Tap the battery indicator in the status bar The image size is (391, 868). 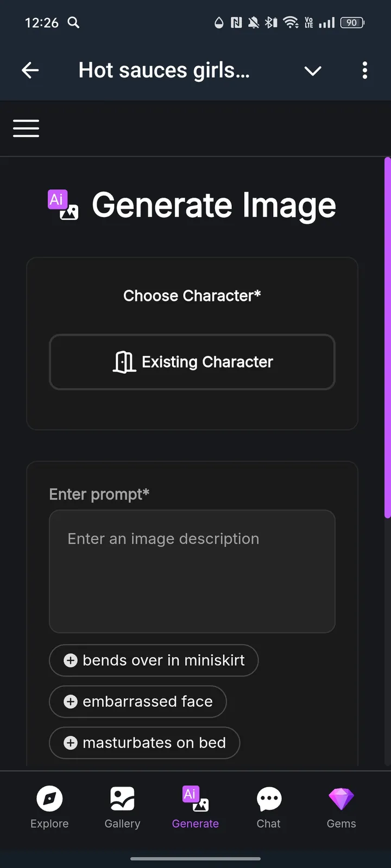point(352,23)
